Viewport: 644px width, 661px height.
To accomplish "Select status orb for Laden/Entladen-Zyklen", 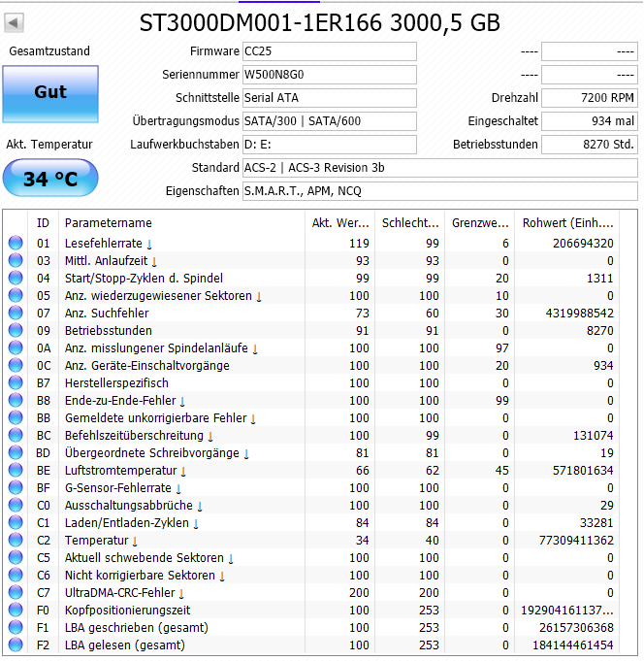I will pos(16,523).
